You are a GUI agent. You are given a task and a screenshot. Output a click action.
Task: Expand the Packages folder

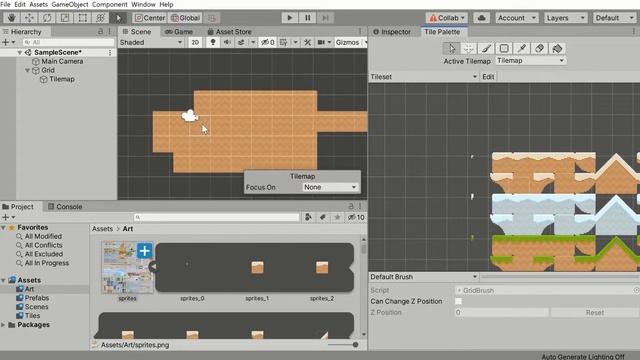[3, 325]
